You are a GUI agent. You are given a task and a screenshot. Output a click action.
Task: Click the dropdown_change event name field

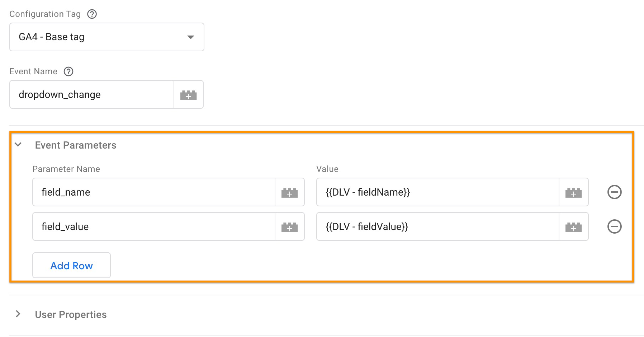[x=91, y=94]
